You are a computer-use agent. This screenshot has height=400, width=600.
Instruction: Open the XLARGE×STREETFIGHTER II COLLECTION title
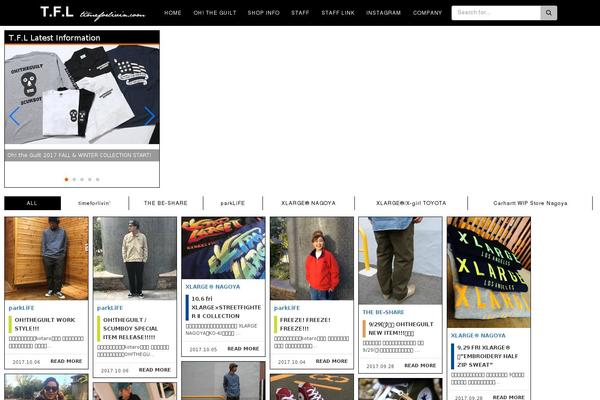[x=226, y=307]
